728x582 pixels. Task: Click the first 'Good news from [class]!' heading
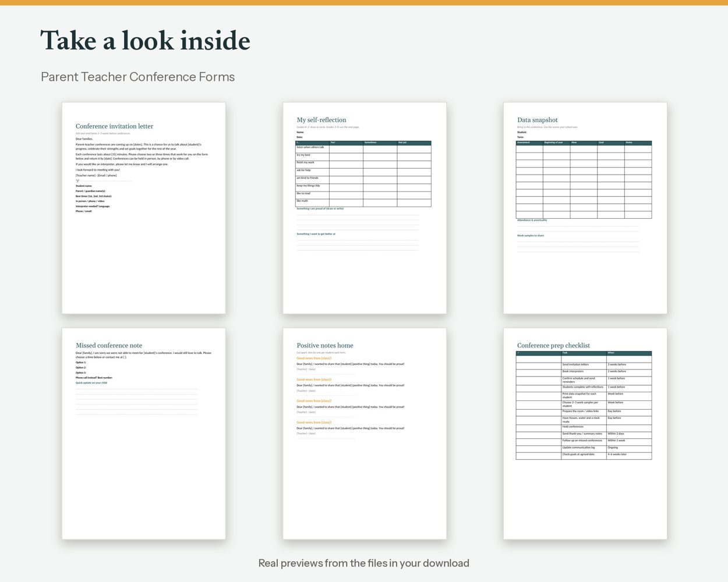coord(314,359)
